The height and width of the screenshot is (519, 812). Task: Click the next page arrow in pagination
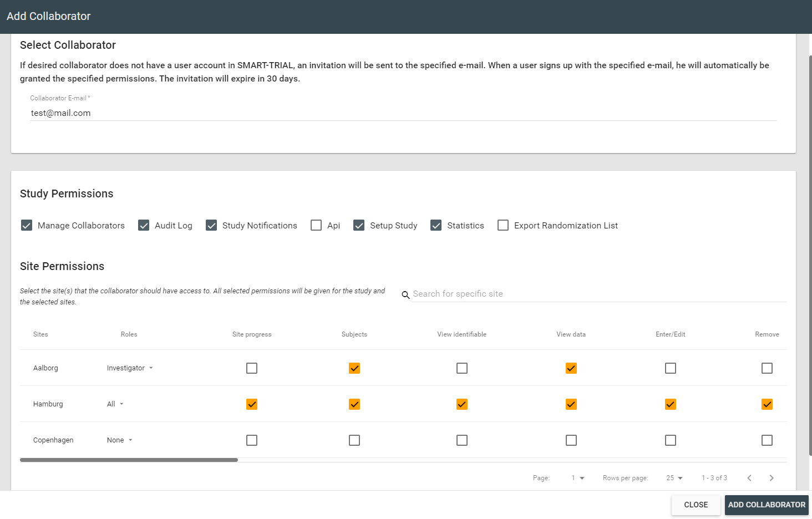[x=771, y=477]
